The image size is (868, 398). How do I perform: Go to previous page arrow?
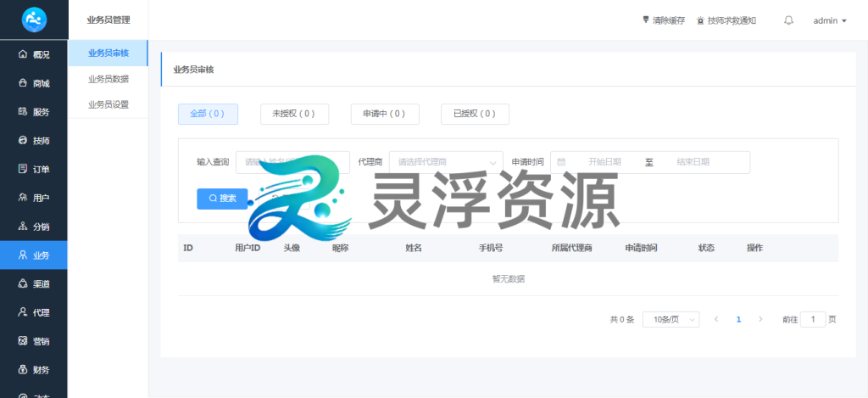pyautogui.click(x=716, y=319)
